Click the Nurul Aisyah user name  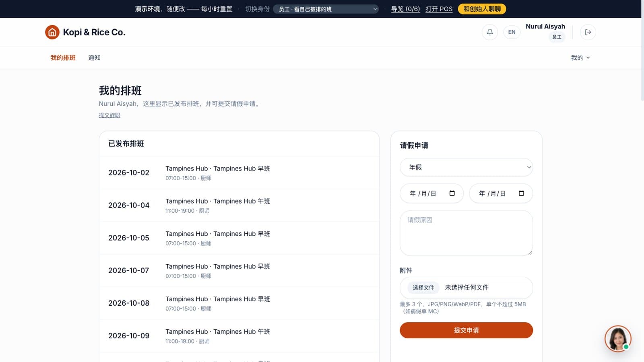[545, 27]
